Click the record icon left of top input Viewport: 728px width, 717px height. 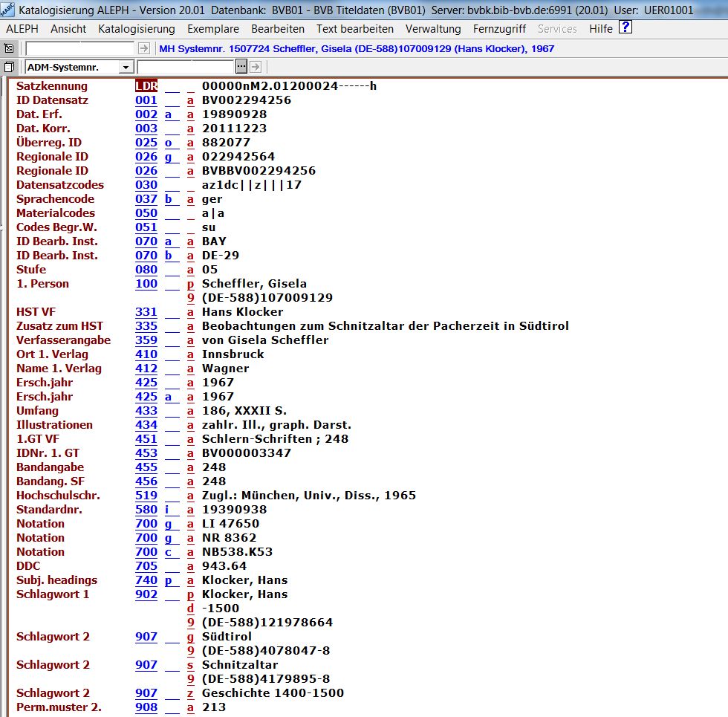pos(9,48)
